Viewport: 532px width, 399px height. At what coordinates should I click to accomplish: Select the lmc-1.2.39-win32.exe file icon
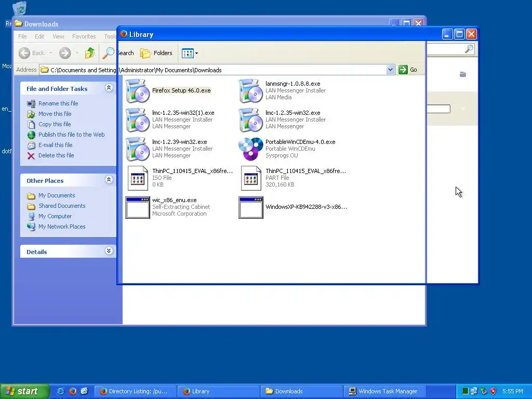(x=137, y=149)
